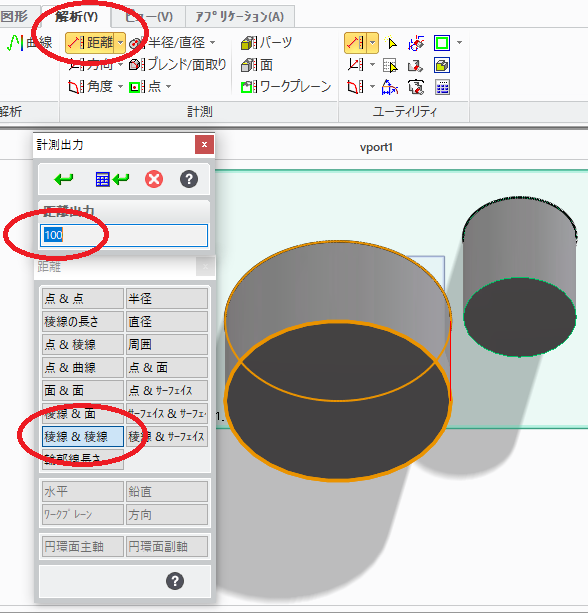The width and height of the screenshot is (588, 613).
Task: Click the 円環面主軸 button
Action: pyautogui.click(x=82, y=546)
